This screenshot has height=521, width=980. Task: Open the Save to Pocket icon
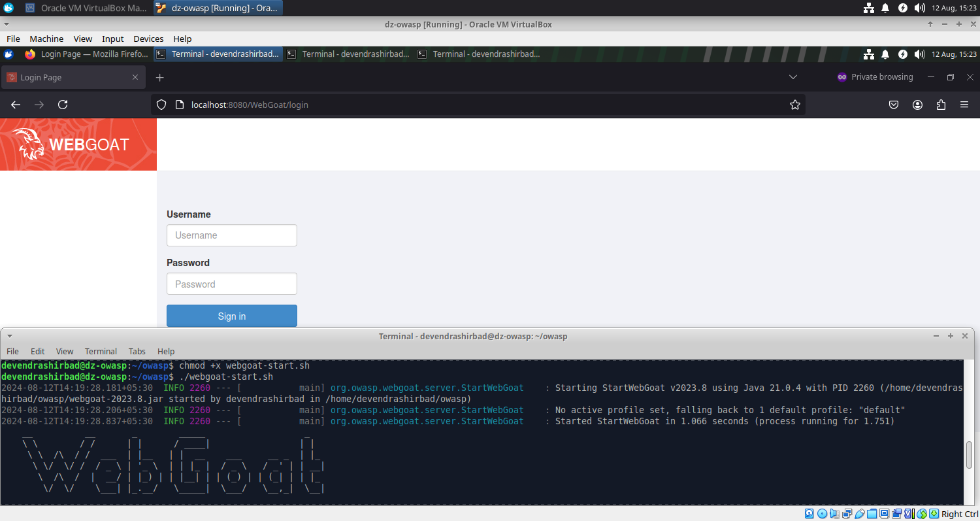pos(894,105)
